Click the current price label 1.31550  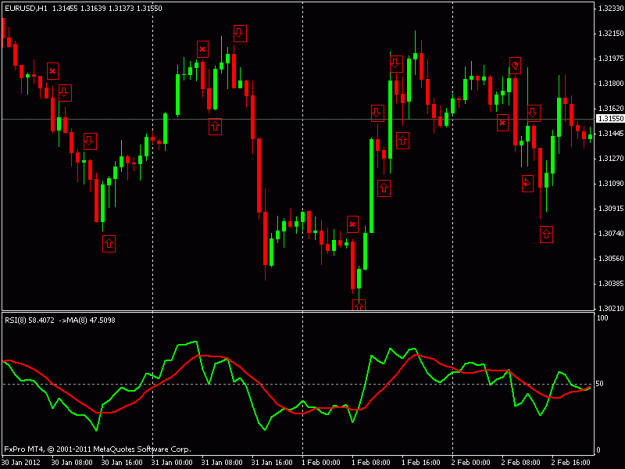(610, 118)
